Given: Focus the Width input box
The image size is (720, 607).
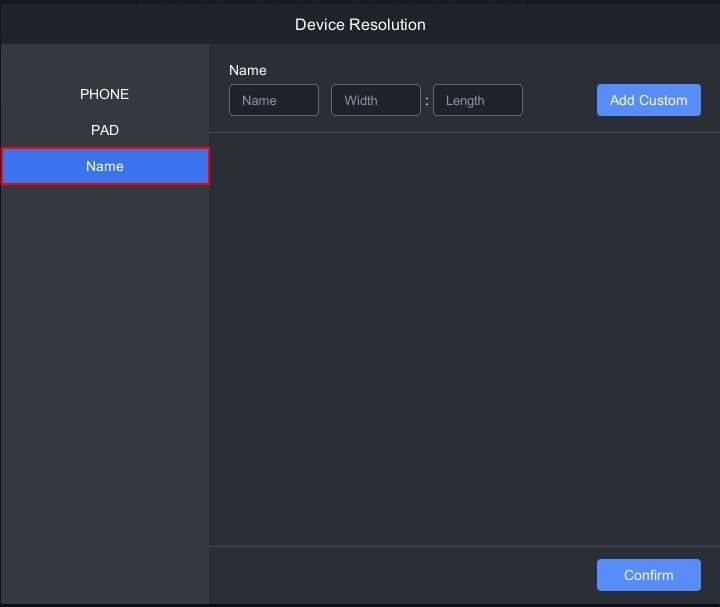Looking at the screenshot, I should (x=375, y=100).
